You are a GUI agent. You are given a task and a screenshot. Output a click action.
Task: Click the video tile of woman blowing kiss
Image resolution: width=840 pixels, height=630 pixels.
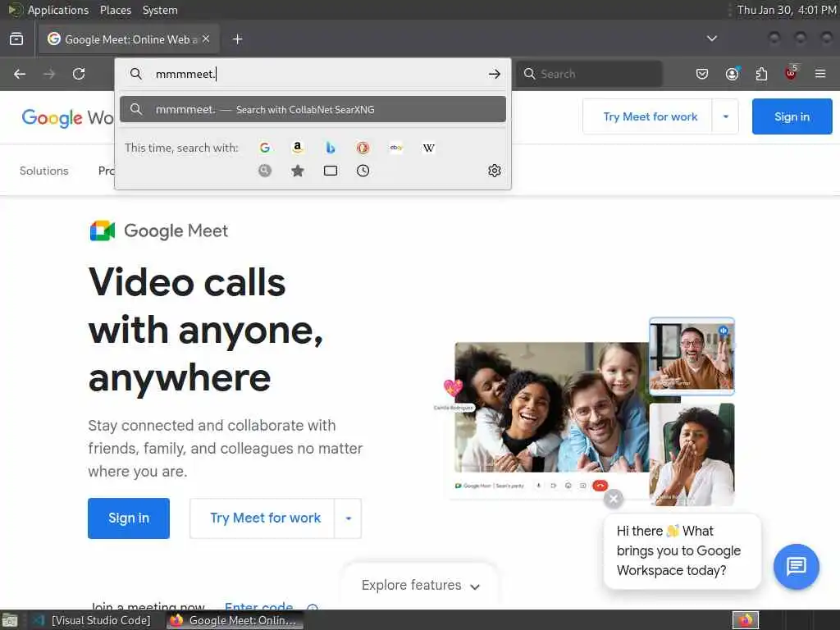coord(692,454)
